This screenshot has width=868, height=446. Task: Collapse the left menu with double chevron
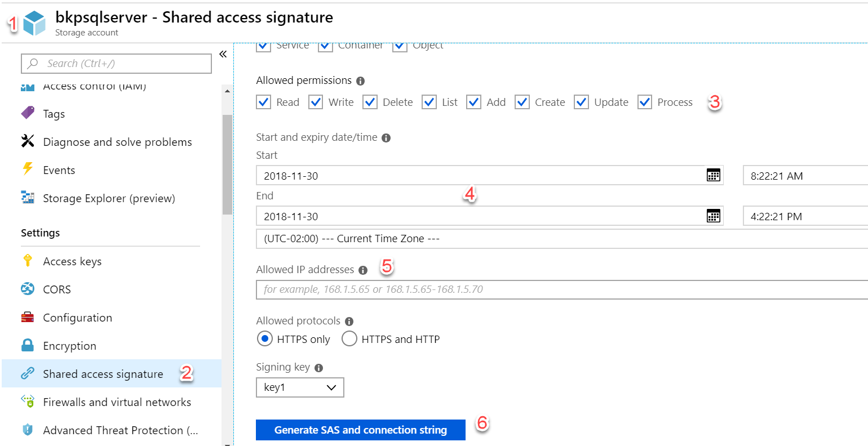click(223, 54)
